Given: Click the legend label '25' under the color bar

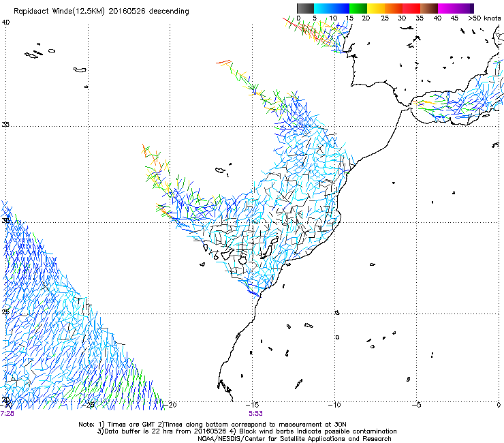Looking at the screenshot, I should 385,18.
